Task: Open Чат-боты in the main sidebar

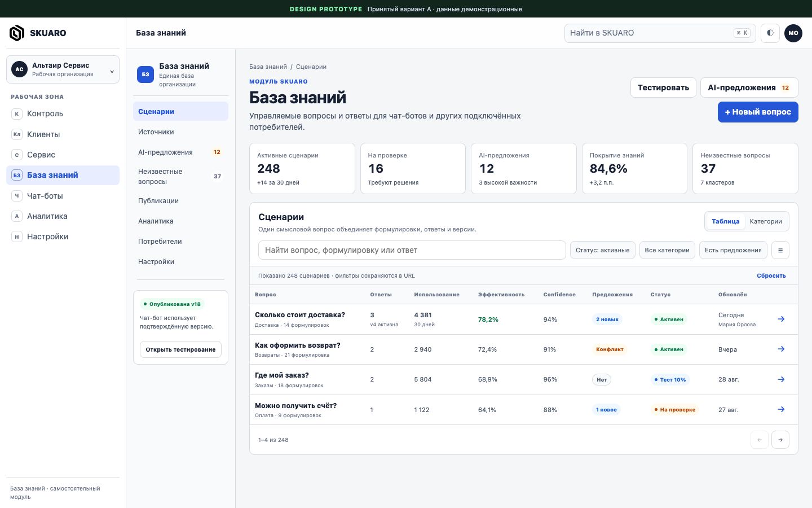Action: coord(63,196)
